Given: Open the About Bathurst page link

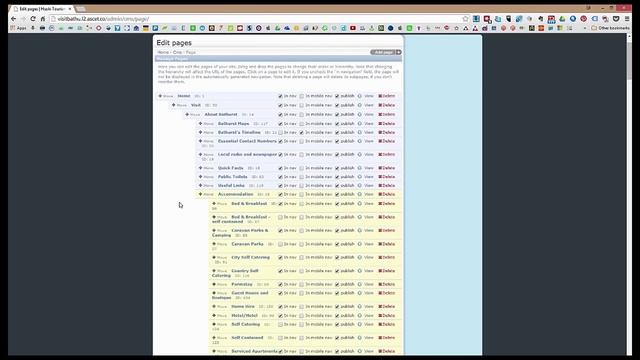Looking at the screenshot, I should click(221, 115).
